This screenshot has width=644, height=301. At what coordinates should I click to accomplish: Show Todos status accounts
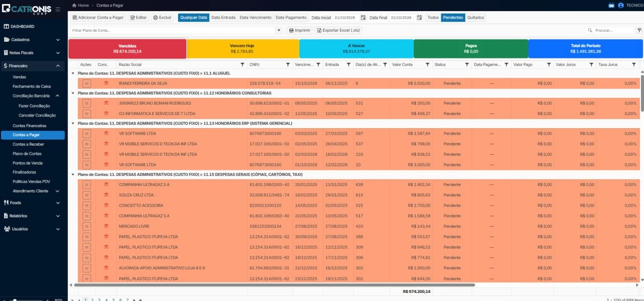pos(433,18)
